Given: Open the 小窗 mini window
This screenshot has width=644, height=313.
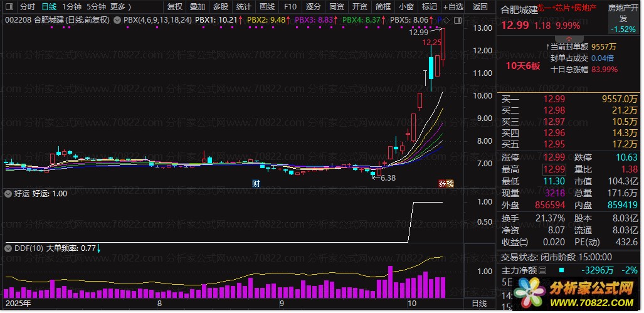Looking at the screenshot, I should (406, 6).
